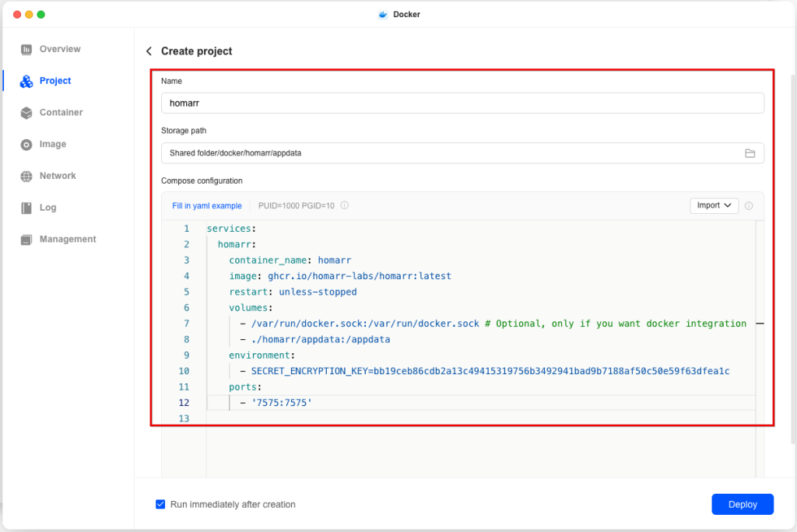Click info icon beside Import dropdown
Screen dimensions: 797x532
coord(749,206)
